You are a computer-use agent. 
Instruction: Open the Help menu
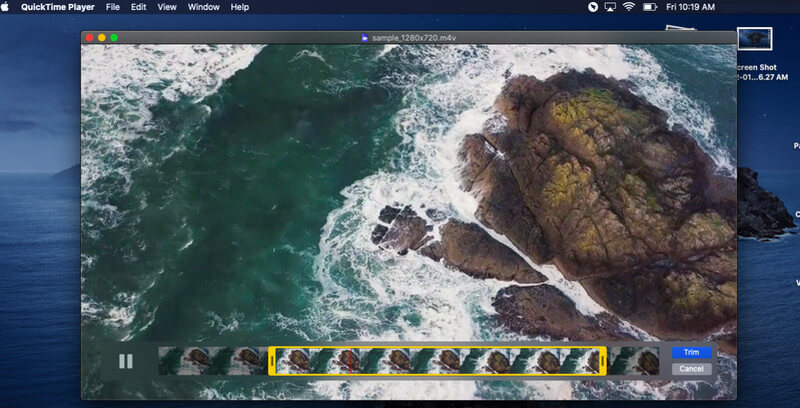(240, 7)
